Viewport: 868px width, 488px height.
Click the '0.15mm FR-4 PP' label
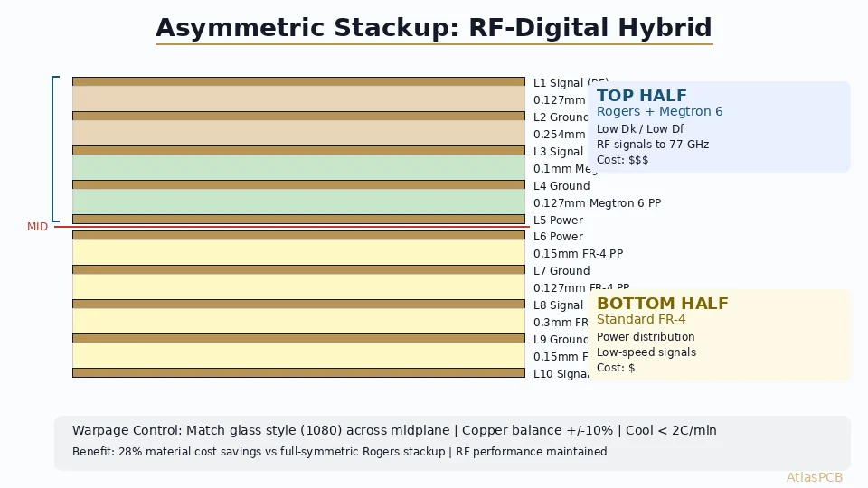(578, 254)
